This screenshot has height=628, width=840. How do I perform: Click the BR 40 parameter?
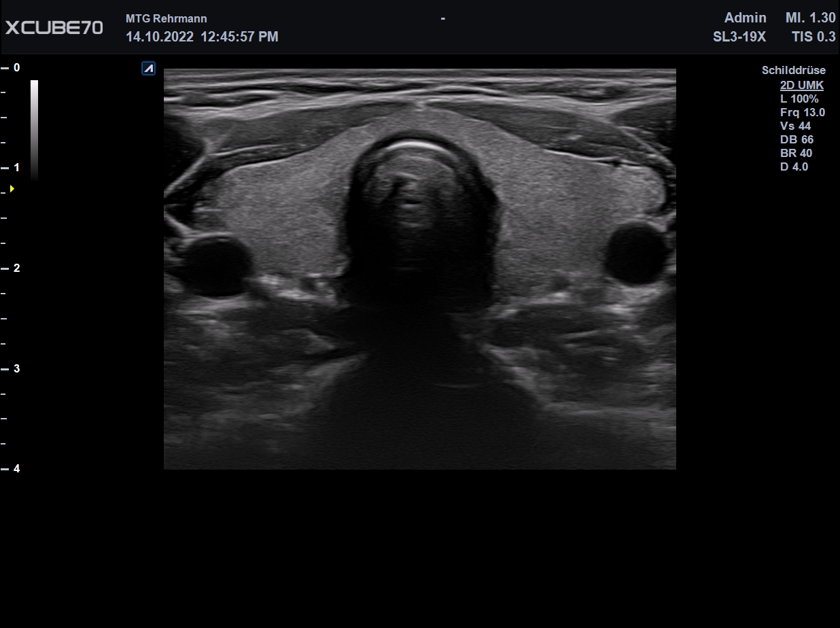click(796, 153)
